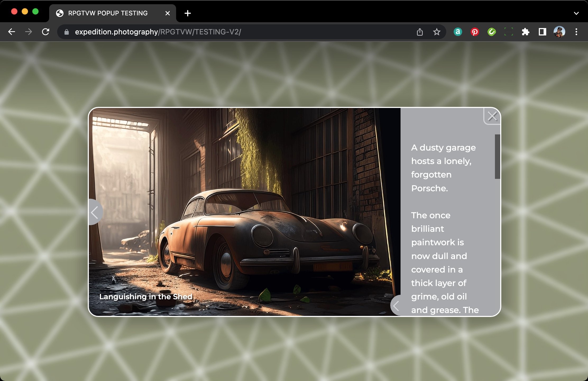This screenshot has height=381, width=588.
Task: Open a new browser tab
Action: 188,13
